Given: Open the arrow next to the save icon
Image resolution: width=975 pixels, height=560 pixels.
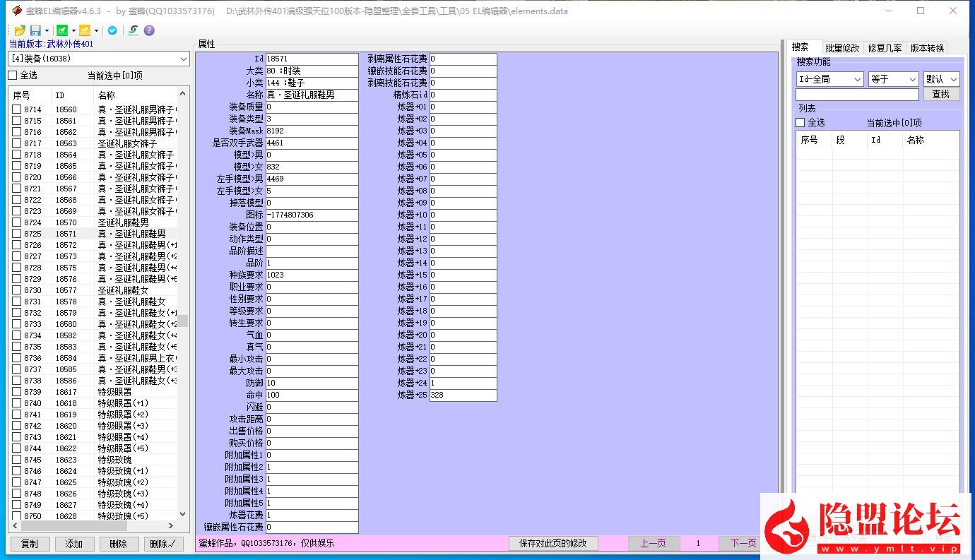Looking at the screenshot, I should (x=47, y=30).
